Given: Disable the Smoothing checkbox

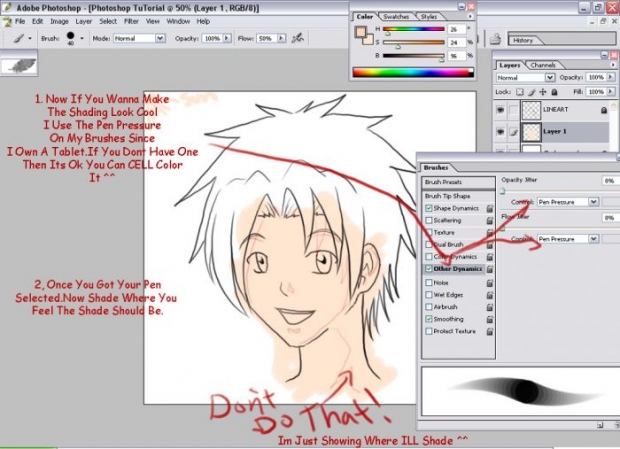Looking at the screenshot, I should point(429,319).
